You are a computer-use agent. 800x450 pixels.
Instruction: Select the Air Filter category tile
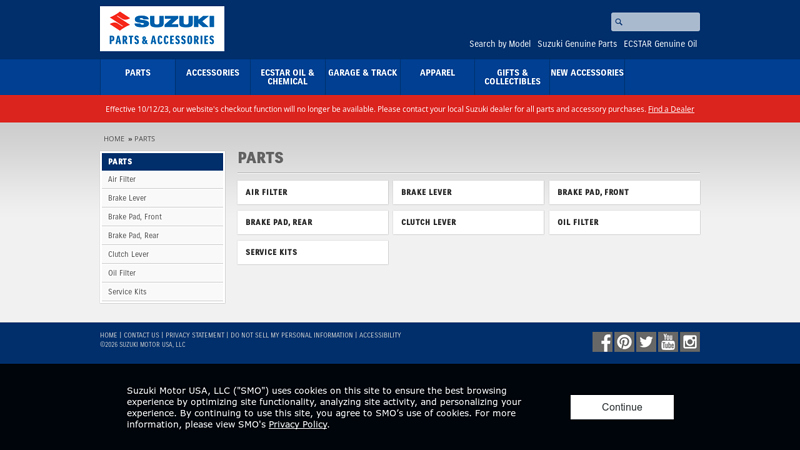coord(313,192)
